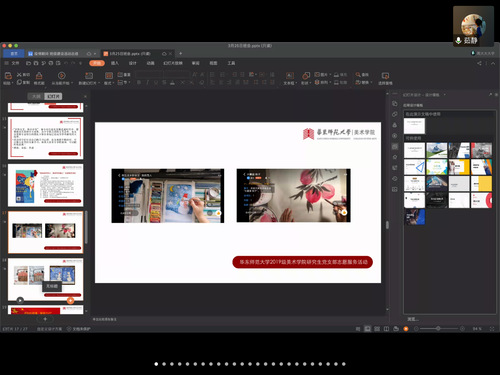Click the account name at top right
The height and width of the screenshot is (375, 500).
tap(485, 53)
